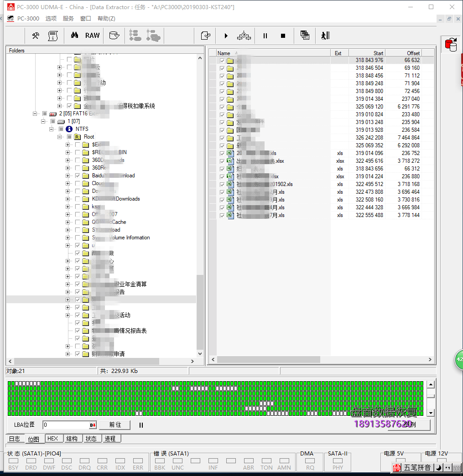Viewport: 463px width, 476px height.
Task: Click the red database icon in right sidebar
Action: pyautogui.click(x=451, y=45)
